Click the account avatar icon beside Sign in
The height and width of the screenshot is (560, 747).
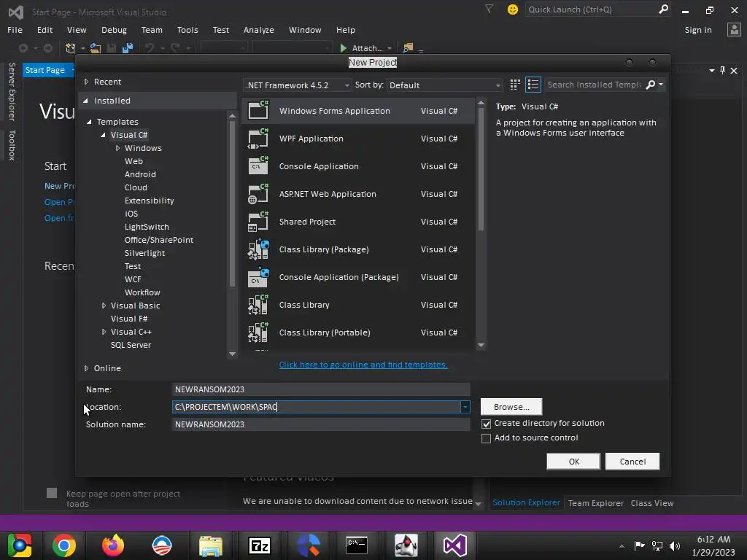[x=734, y=29]
